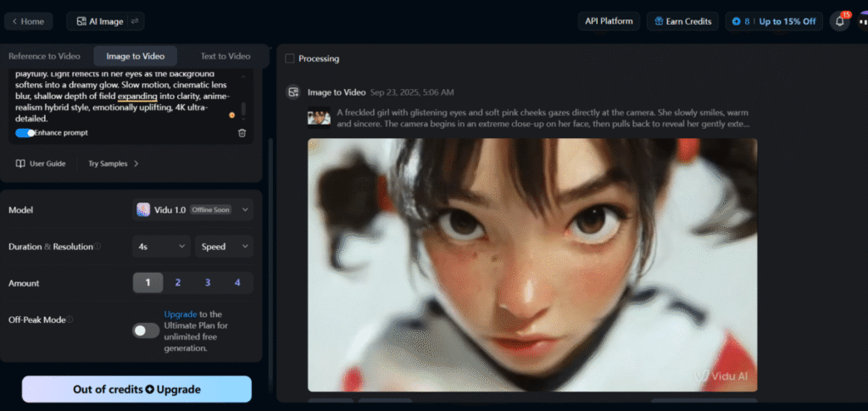Switch to Reference to Video tab

(x=44, y=57)
